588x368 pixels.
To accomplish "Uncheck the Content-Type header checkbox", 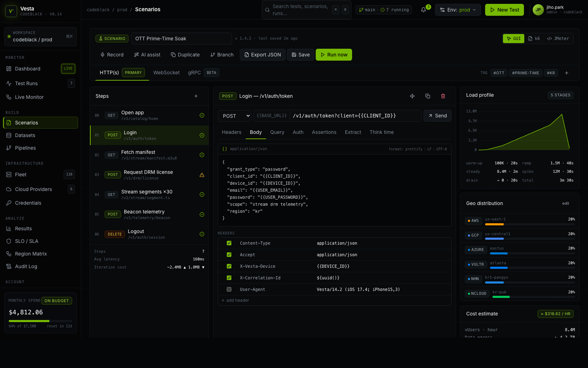I will pyautogui.click(x=229, y=243).
